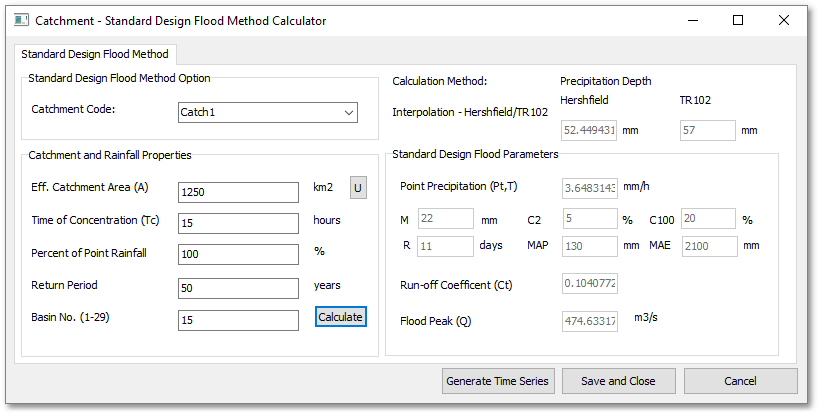819x415 pixels.
Task: Close the calculator window
Action: click(x=783, y=21)
